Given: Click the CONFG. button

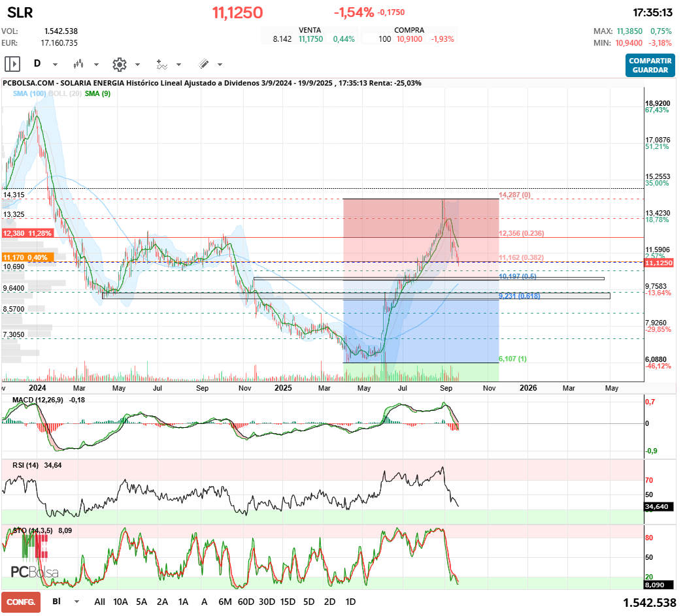Looking at the screenshot, I should [x=21, y=602].
